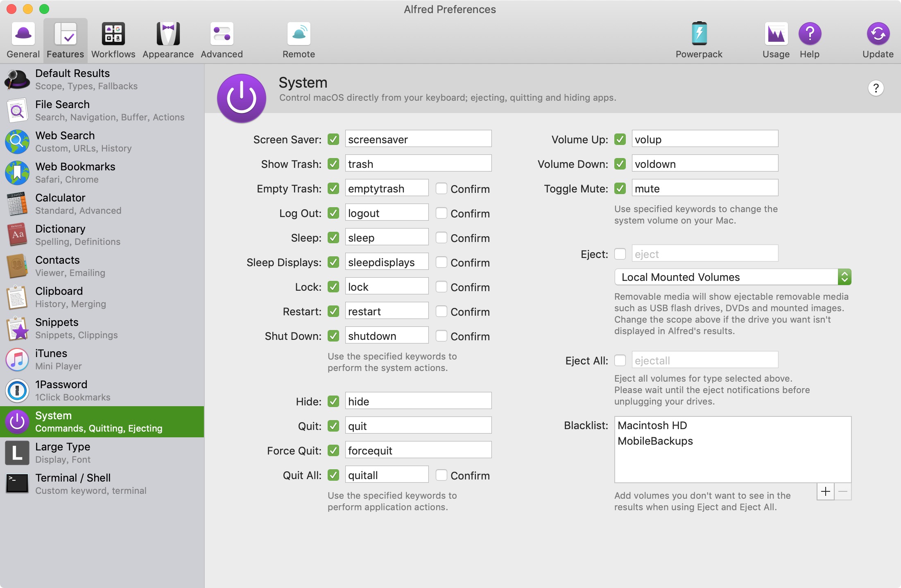
Task: Select iTunes Mini Player in the sidebar
Action: [x=102, y=360]
